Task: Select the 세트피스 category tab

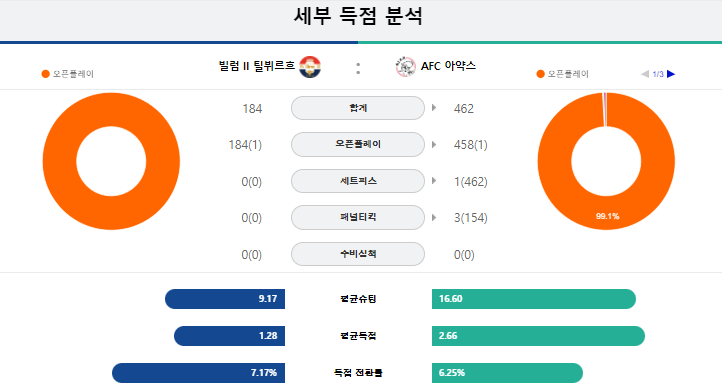Action: tap(358, 181)
